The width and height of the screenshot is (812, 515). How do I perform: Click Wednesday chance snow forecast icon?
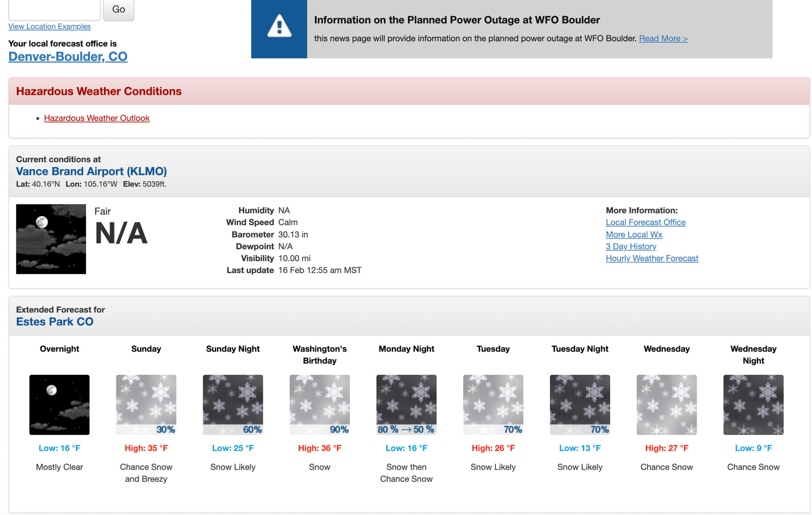[x=666, y=405]
